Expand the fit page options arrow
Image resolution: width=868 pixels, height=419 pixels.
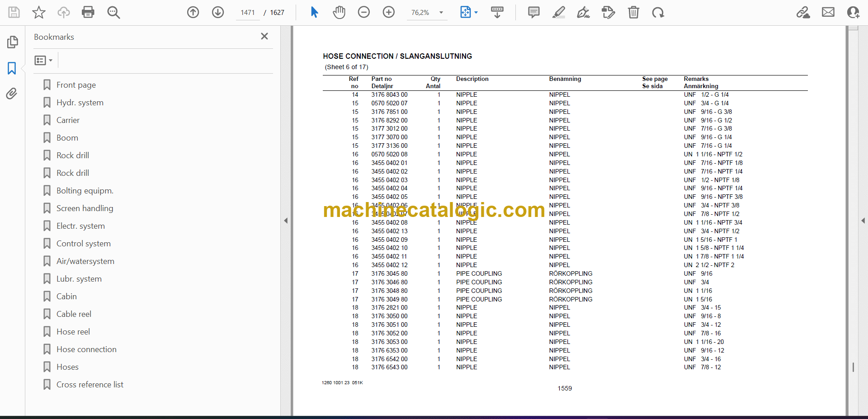(x=476, y=13)
